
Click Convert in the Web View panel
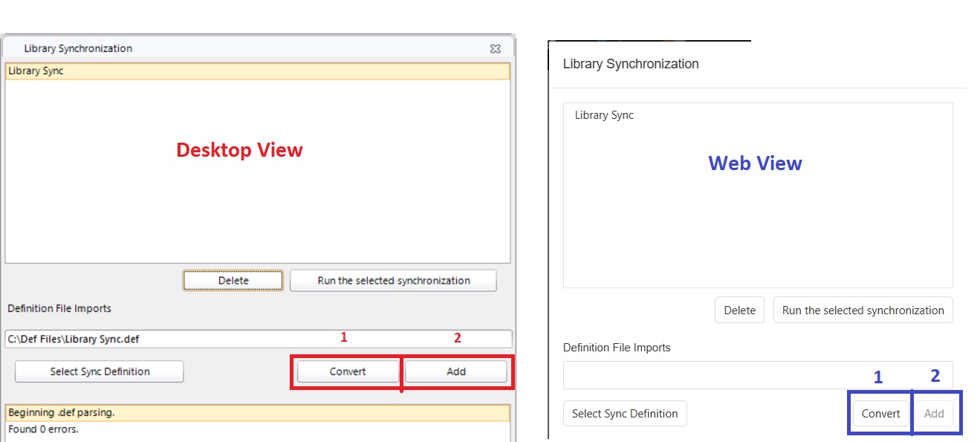pos(881,413)
